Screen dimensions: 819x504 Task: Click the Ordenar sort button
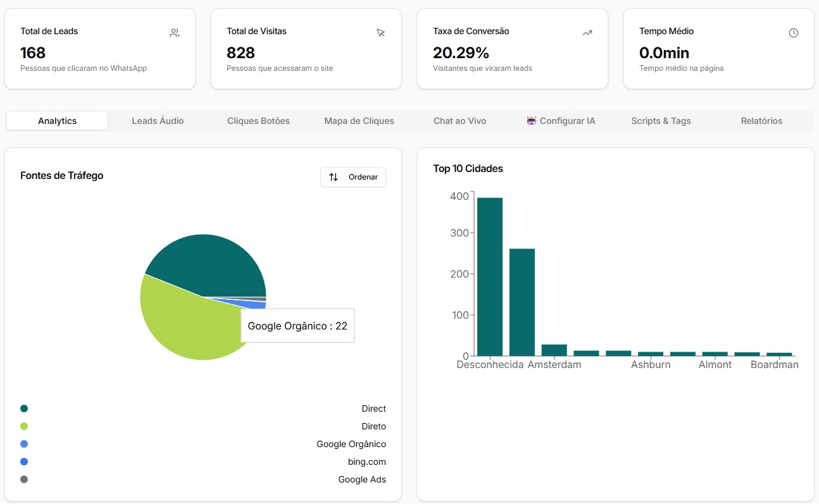[353, 177]
